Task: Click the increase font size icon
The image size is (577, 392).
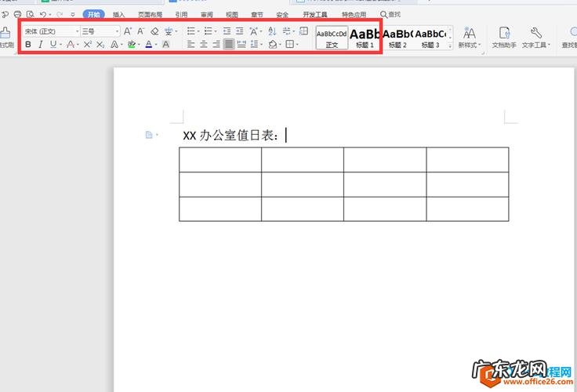Action: pos(128,31)
